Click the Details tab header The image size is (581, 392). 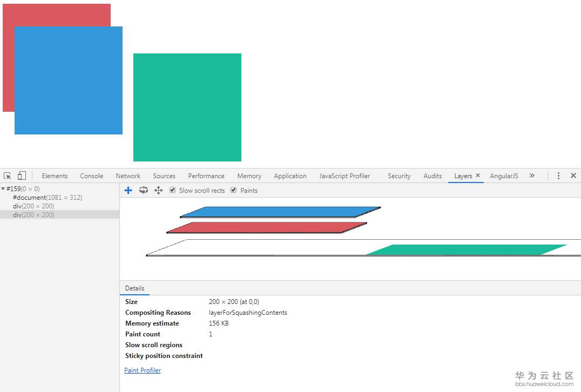click(134, 288)
